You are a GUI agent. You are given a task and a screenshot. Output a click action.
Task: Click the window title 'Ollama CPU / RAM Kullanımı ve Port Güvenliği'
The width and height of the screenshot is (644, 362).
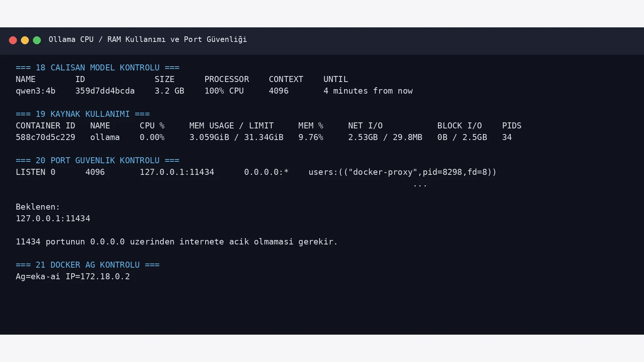(x=148, y=39)
